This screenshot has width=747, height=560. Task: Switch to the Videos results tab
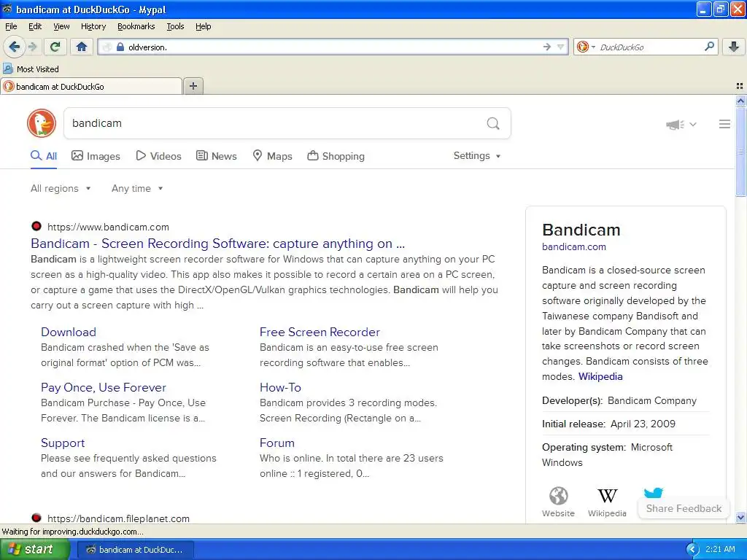(158, 156)
